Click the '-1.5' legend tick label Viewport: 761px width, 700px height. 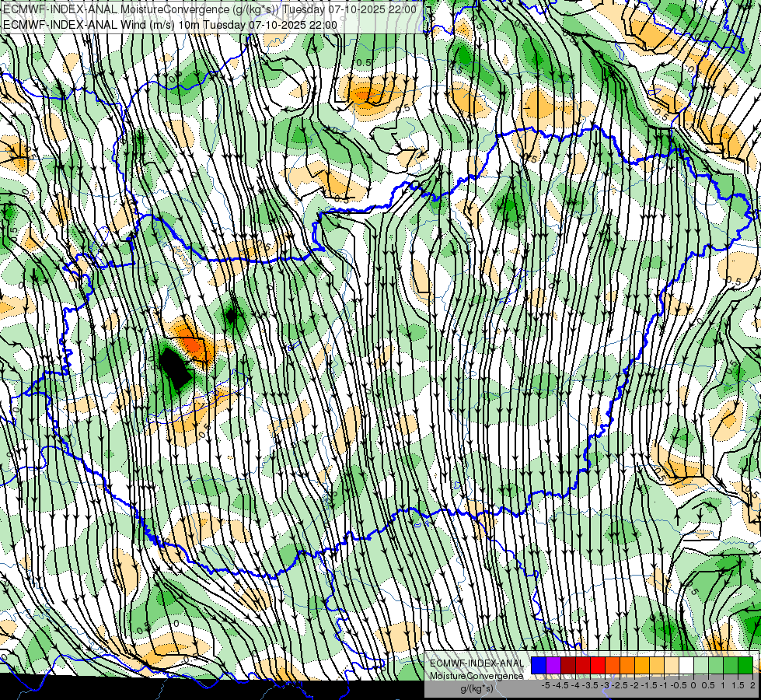coord(649,685)
